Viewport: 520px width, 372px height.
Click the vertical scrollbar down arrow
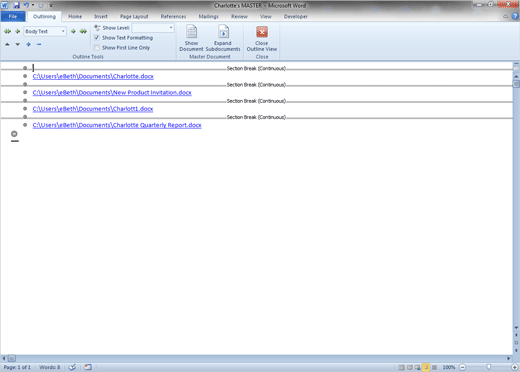pos(516,328)
